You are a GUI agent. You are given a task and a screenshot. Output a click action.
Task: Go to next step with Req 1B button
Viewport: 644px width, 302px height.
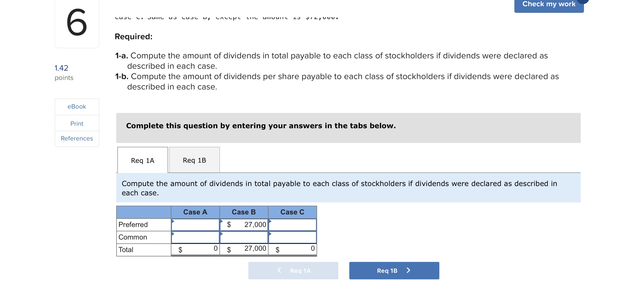394,271
